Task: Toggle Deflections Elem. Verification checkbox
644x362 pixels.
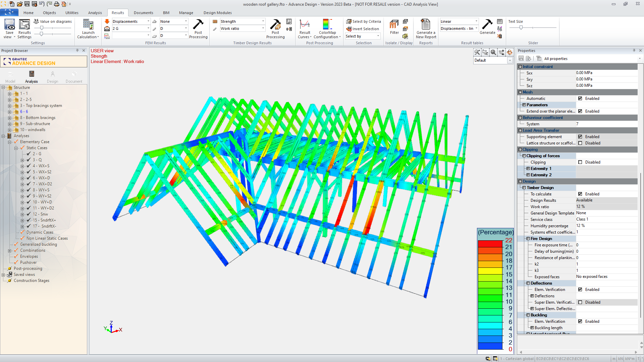Action: [x=580, y=290]
